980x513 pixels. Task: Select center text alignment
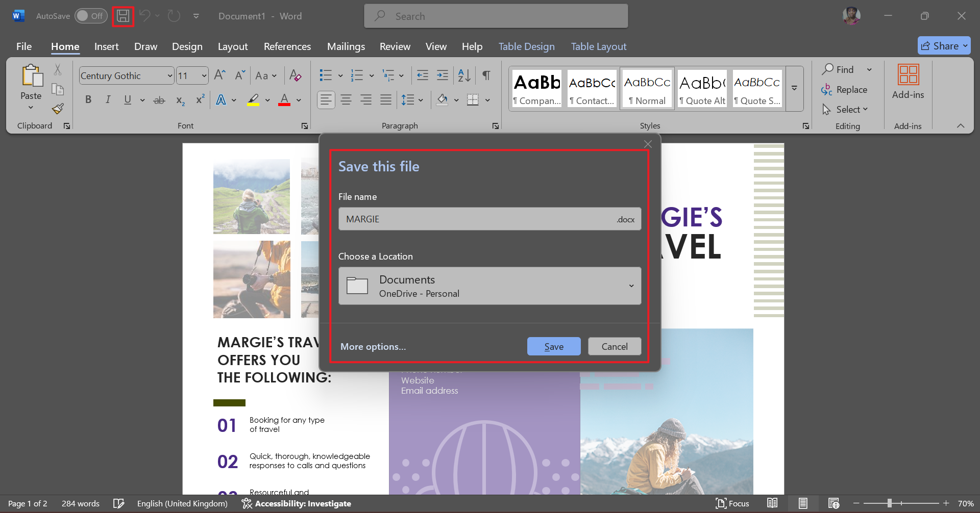click(346, 99)
